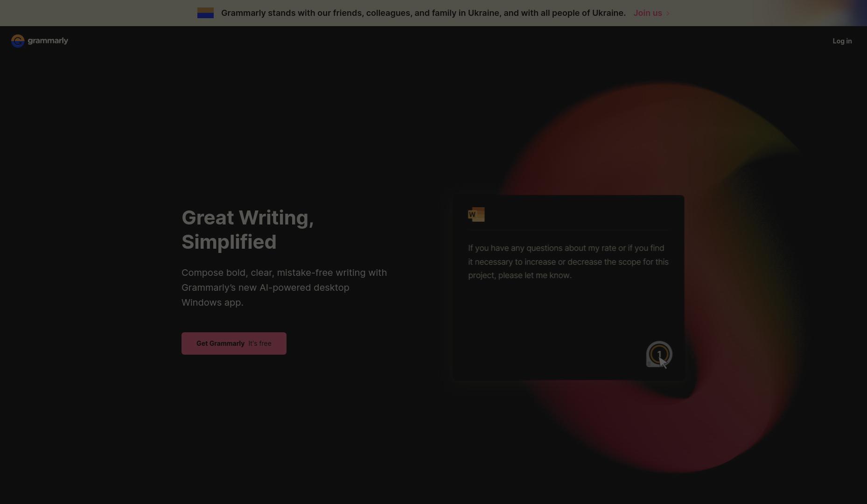This screenshot has width=867, height=504.
Task: Click the Get Grammarly It's free button
Action: click(x=234, y=343)
